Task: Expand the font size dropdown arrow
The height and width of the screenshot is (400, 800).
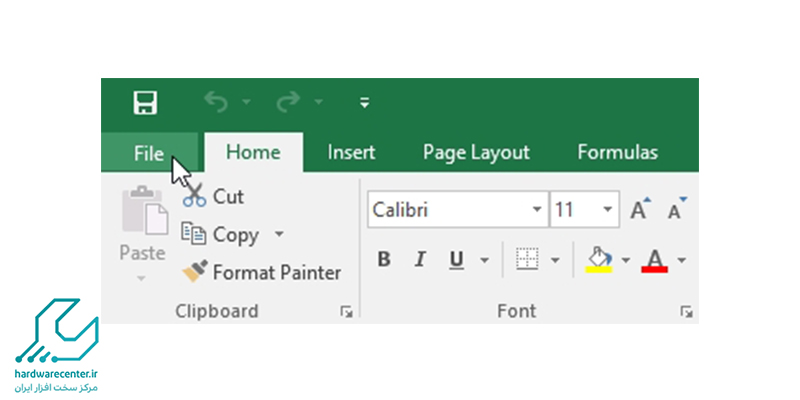Action: click(x=608, y=210)
